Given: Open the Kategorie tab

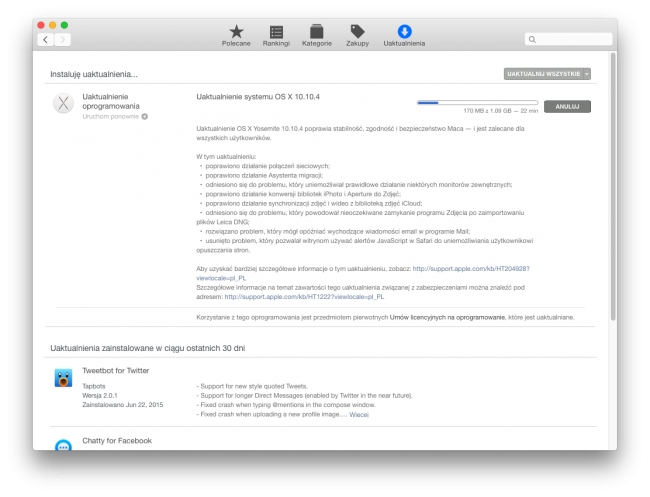Looking at the screenshot, I should [317, 35].
